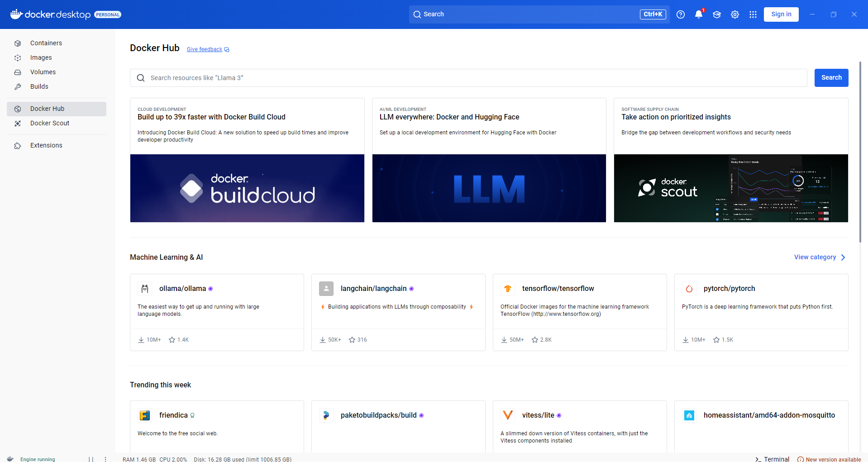Open the notifications bell icon
Image resolution: width=868 pixels, height=462 pixels.
pyautogui.click(x=698, y=14)
